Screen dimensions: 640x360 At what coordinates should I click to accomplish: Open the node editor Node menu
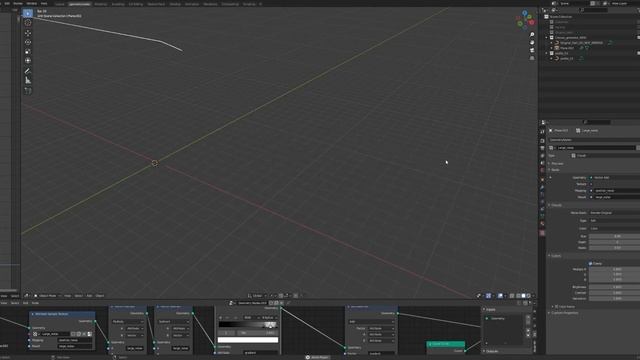[35, 303]
